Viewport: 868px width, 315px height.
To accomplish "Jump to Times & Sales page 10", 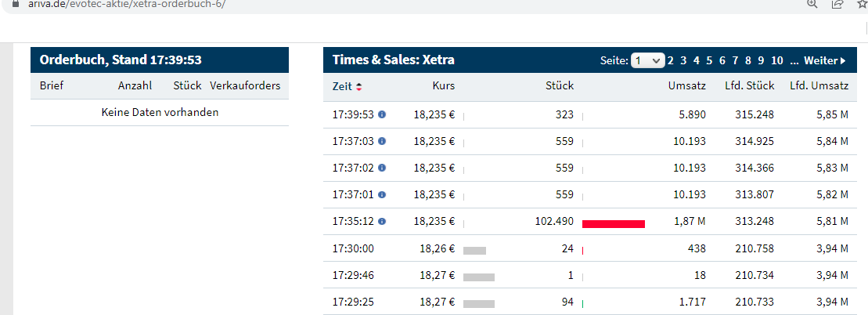I will pos(776,60).
